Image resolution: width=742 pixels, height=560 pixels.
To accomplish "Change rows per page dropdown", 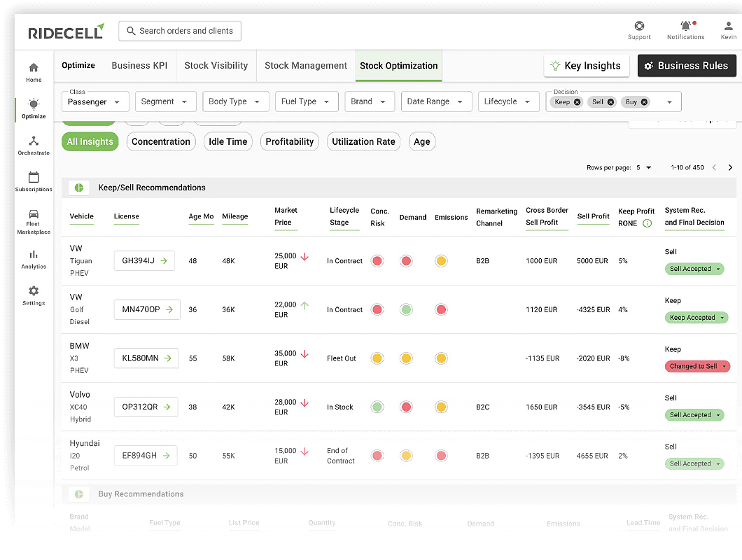I will coord(644,167).
